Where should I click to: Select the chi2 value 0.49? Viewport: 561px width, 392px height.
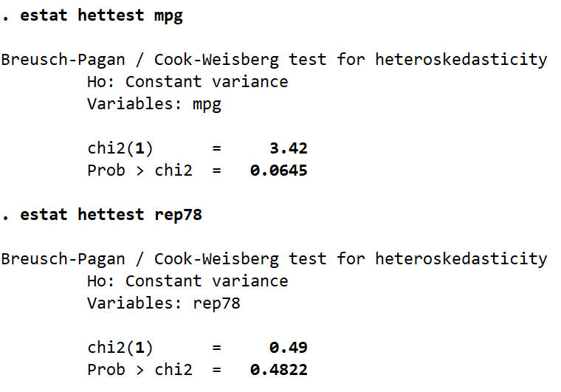point(289,348)
